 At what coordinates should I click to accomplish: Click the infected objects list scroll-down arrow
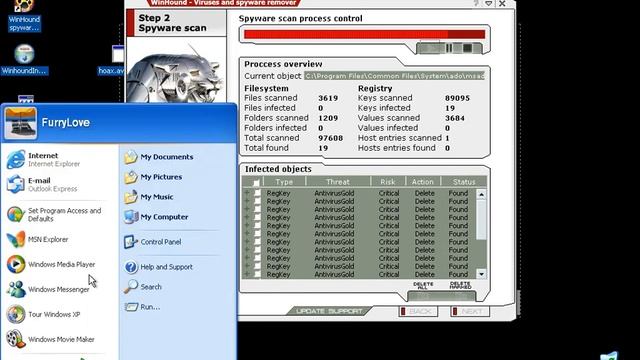point(481,274)
